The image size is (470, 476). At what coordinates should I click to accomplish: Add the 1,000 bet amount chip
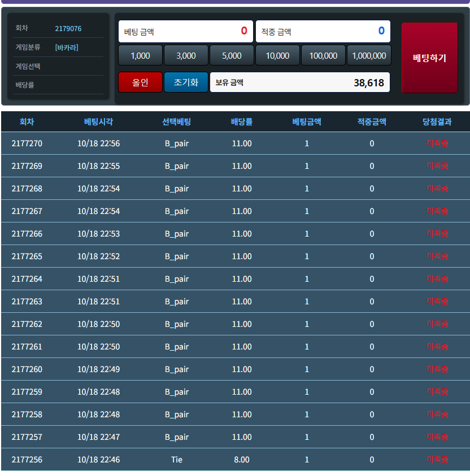(x=140, y=55)
